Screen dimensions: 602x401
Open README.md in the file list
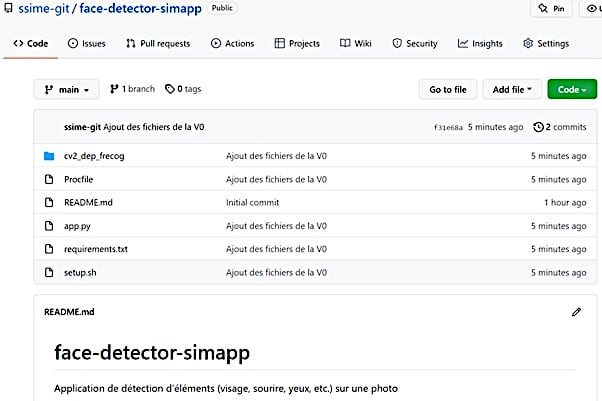[88, 202]
